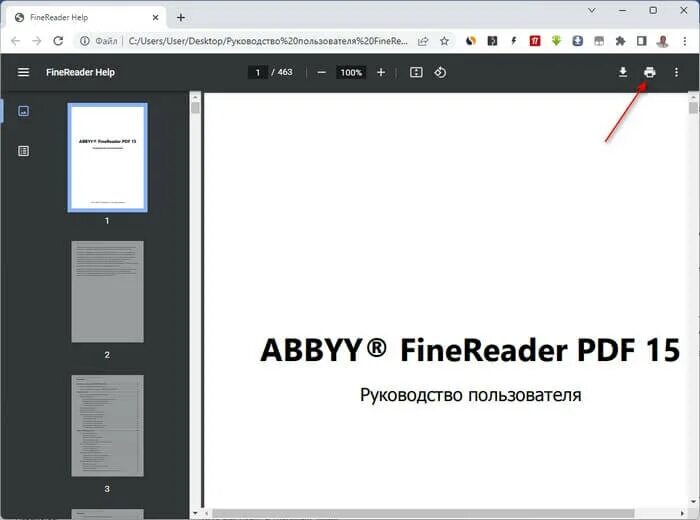The width and height of the screenshot is (700, 520).
Task: Click the lightning bolt extension icon
Action: point(513,41)
